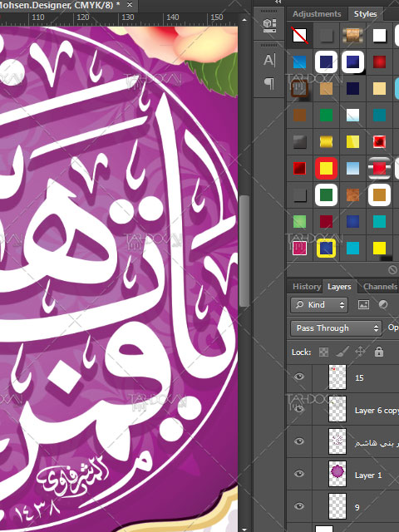Click the canvas scrollbar down arrow

(244, 529)
